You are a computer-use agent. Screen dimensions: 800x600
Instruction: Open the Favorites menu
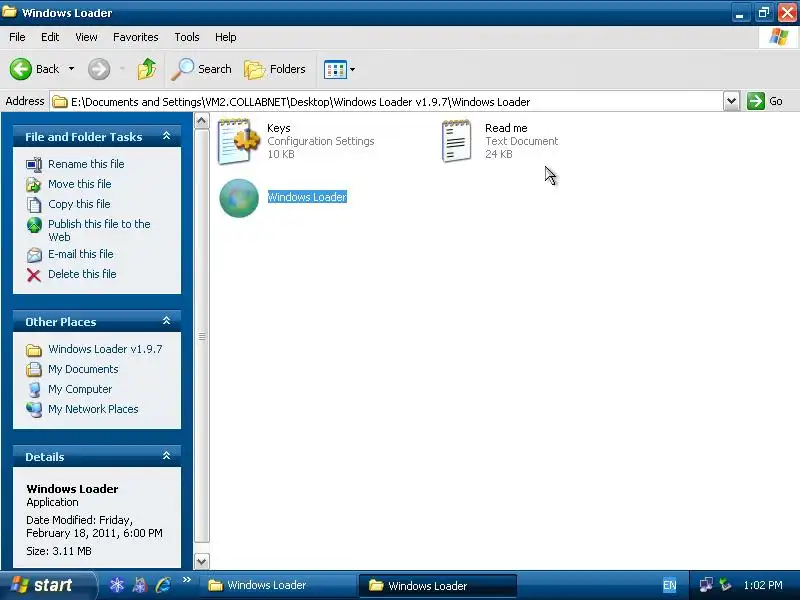(136, 37)
